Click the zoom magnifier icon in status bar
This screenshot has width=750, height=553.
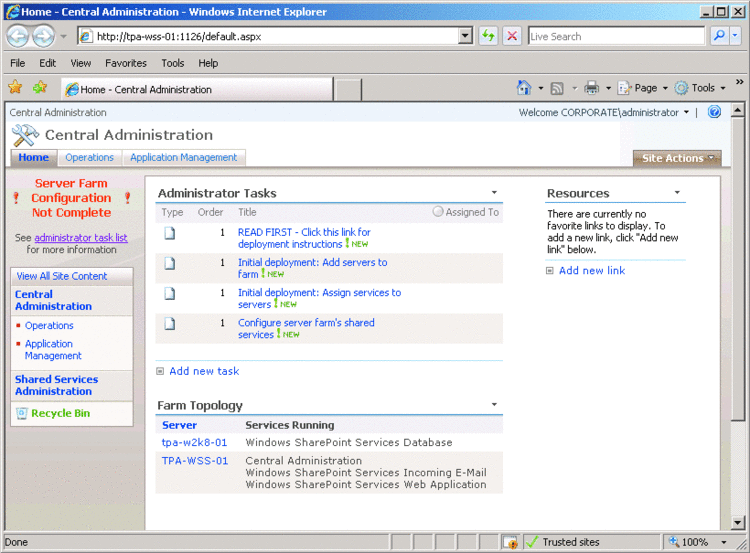[x=674, y=542]
